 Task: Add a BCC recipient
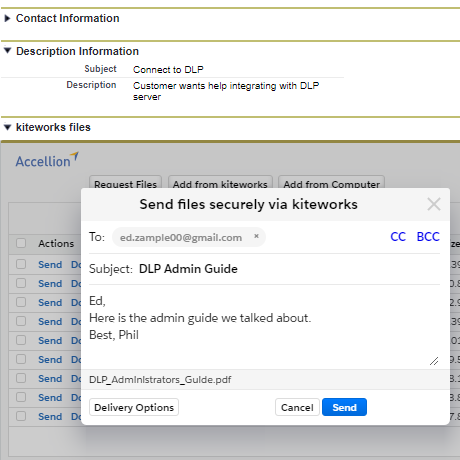(x=428, y=237)
